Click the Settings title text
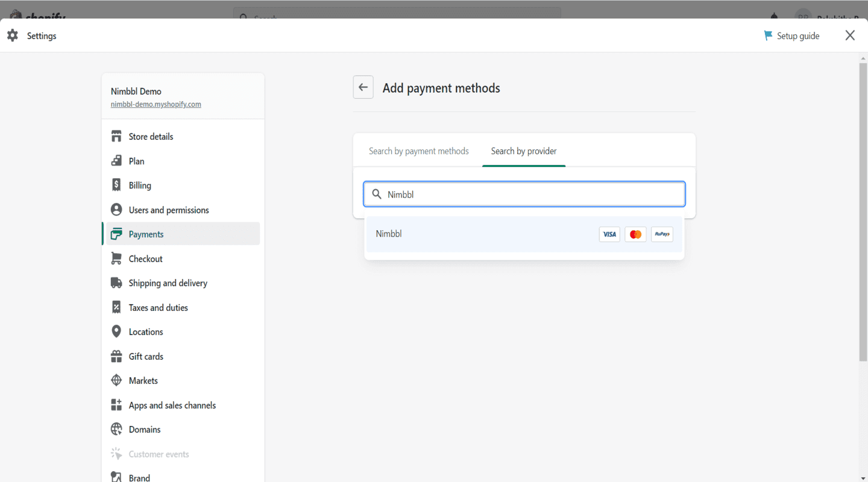This screenshot has height=482, width=868. pyautogui.click(x=42, y=36)
